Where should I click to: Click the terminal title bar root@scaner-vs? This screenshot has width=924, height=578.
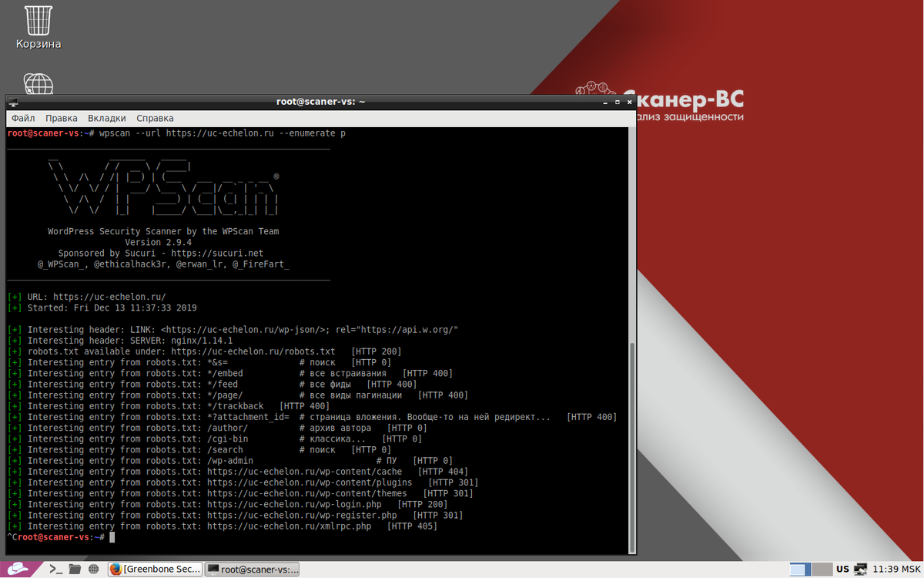tap(320, 102)
